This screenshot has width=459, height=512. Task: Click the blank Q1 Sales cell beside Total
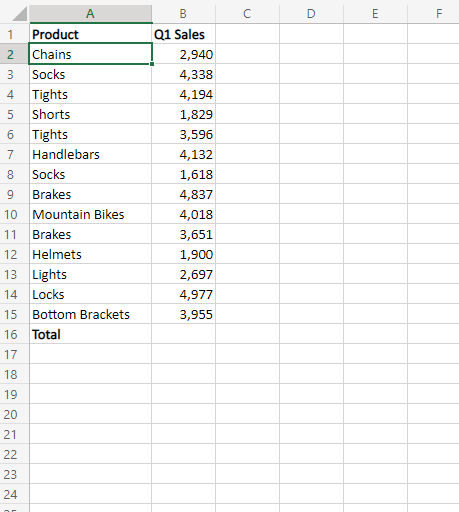183,334
